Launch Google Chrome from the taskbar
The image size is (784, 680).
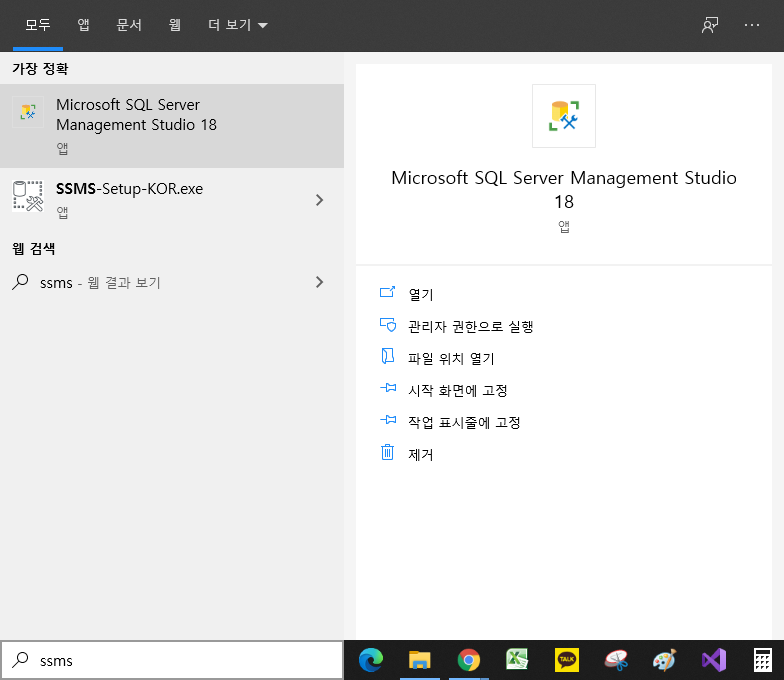[468, 660]
